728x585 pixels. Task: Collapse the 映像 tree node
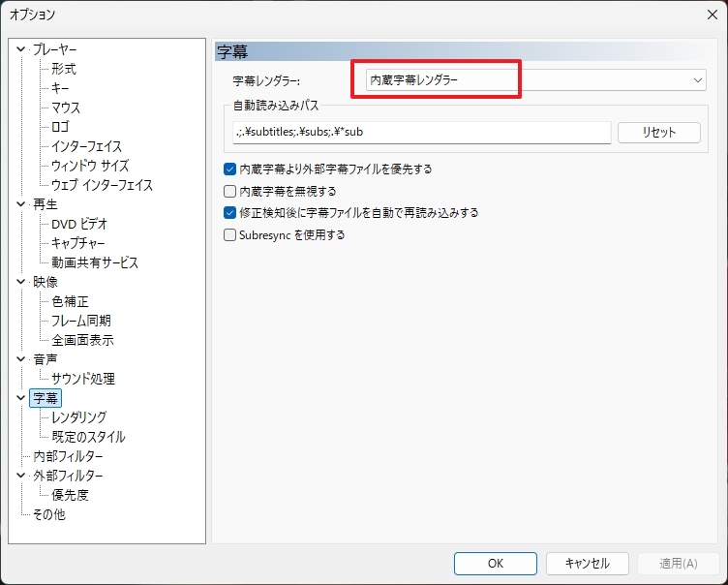pos(21,282)
